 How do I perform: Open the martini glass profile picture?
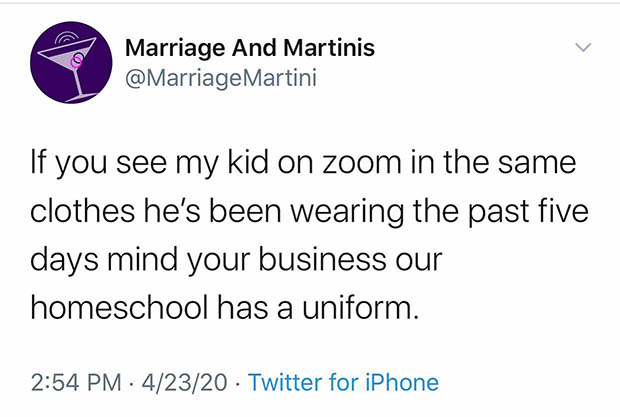(68, 65)
